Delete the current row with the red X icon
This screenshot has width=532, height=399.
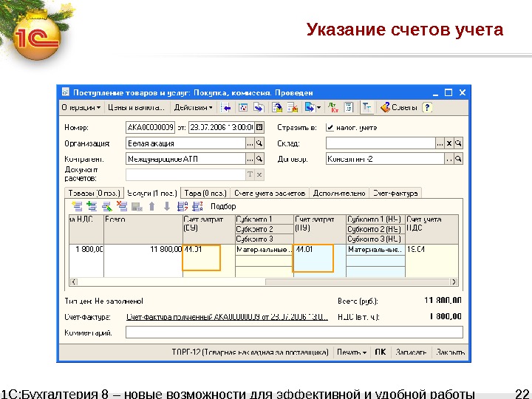pyautogui.click(x=122, y=206)
